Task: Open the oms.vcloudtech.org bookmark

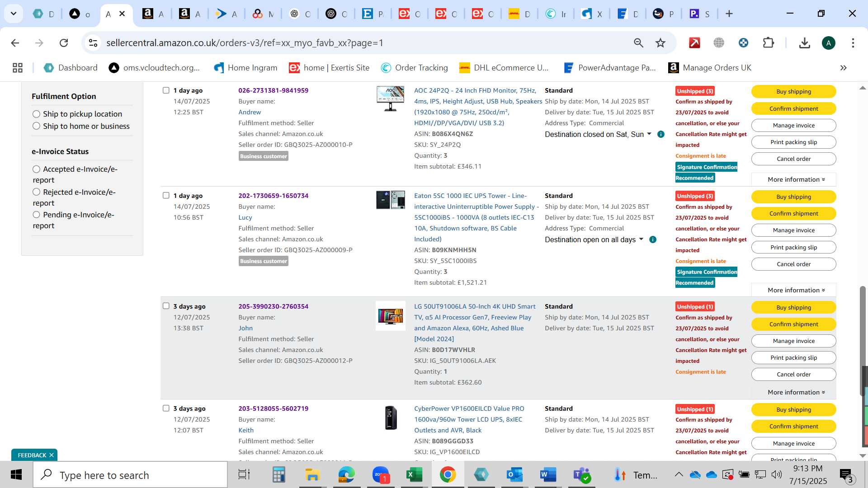Action: tap(154, 68)
